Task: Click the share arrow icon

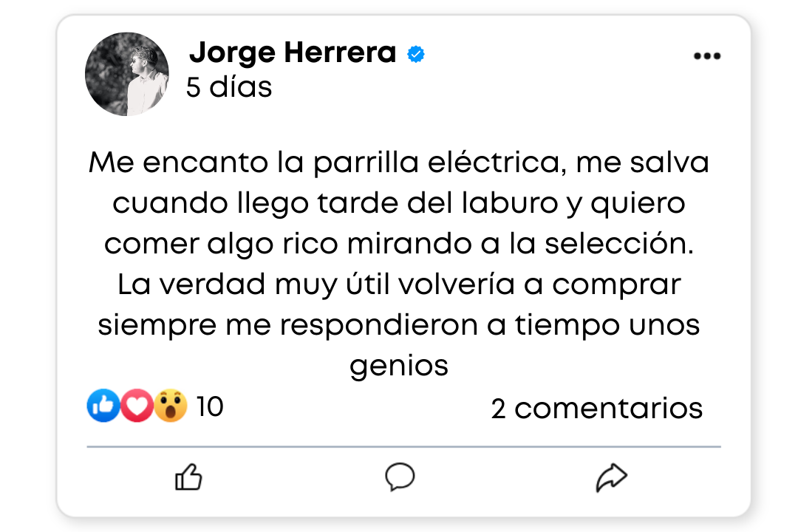Action: tap(611, 477)
